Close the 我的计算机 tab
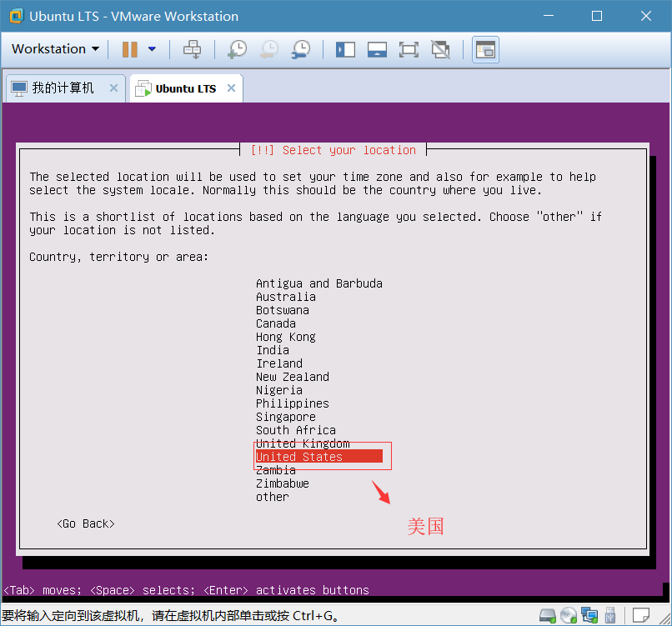The width and height of the screenshot is (672, 626). click(x=114, y=88)
